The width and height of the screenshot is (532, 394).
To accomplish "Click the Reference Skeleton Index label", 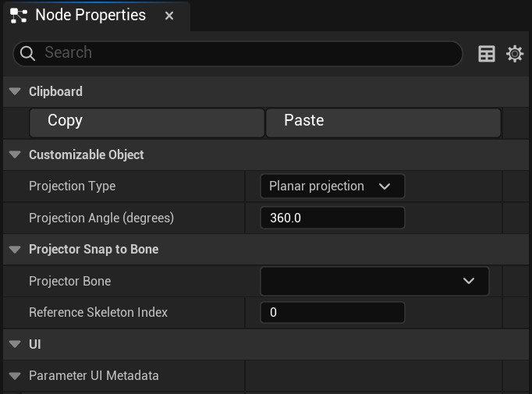I will (98, 312).
